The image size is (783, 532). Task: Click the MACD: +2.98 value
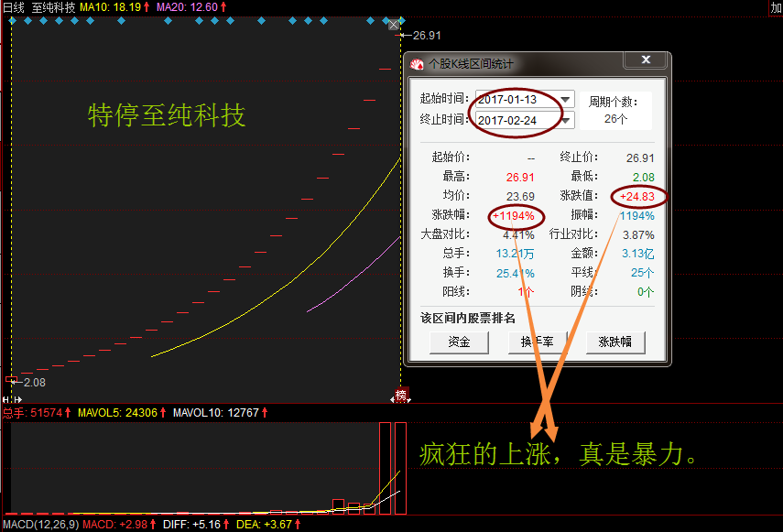coord(119,525)
